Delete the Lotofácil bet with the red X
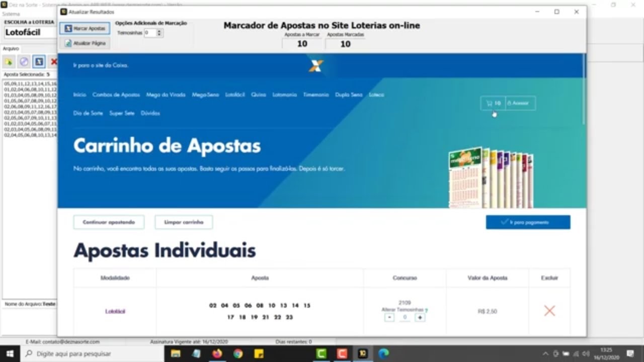Viewport: 644px width, 362px height. [x=549, y=311]
